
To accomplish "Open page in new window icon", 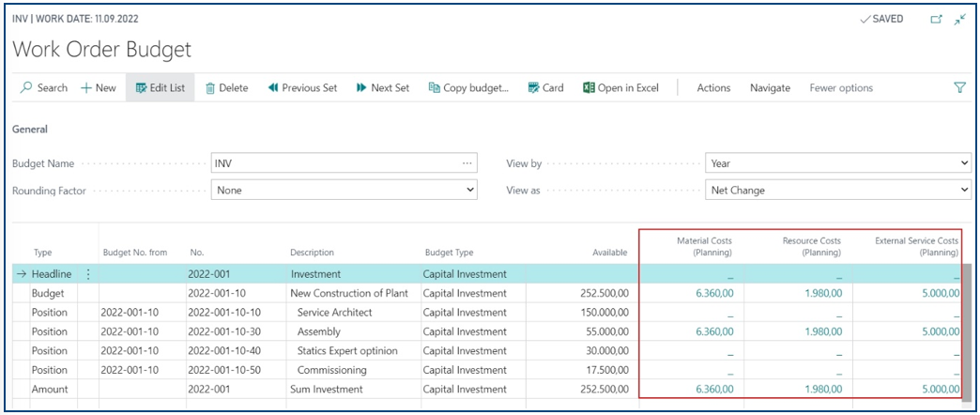I will pyautogui.click(x=936, y=20).
